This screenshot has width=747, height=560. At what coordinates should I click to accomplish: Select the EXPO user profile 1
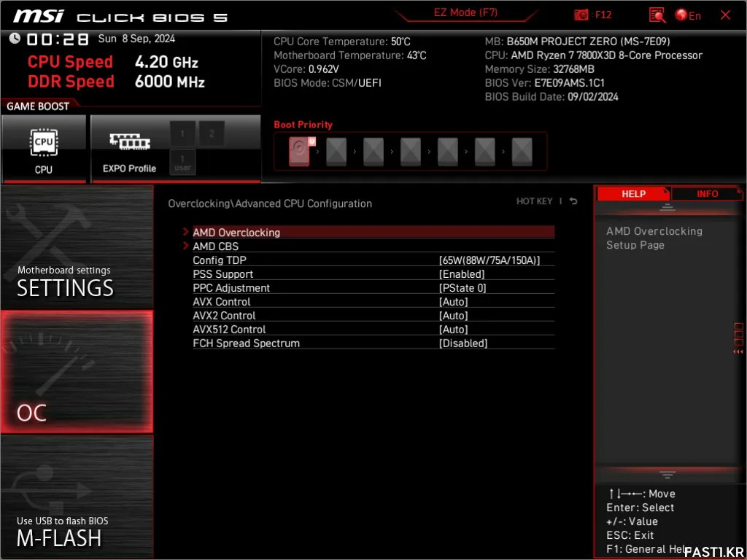182,162
